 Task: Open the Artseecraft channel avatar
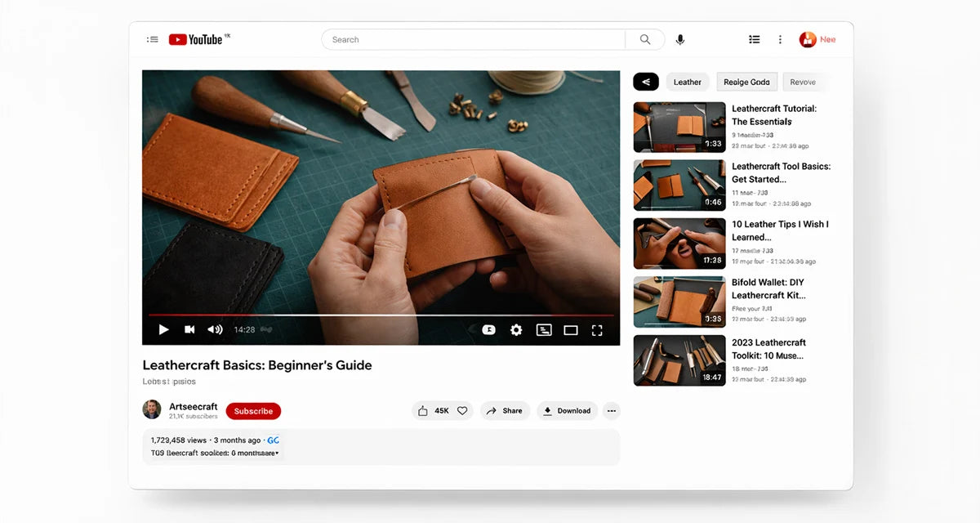[152, 409]
